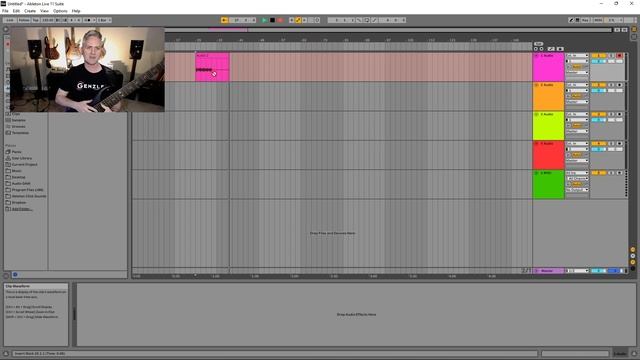Viewport: 640px width, 360px height.
Task: Click the Re-enable Automation button
Action: [x=304, y=20]
